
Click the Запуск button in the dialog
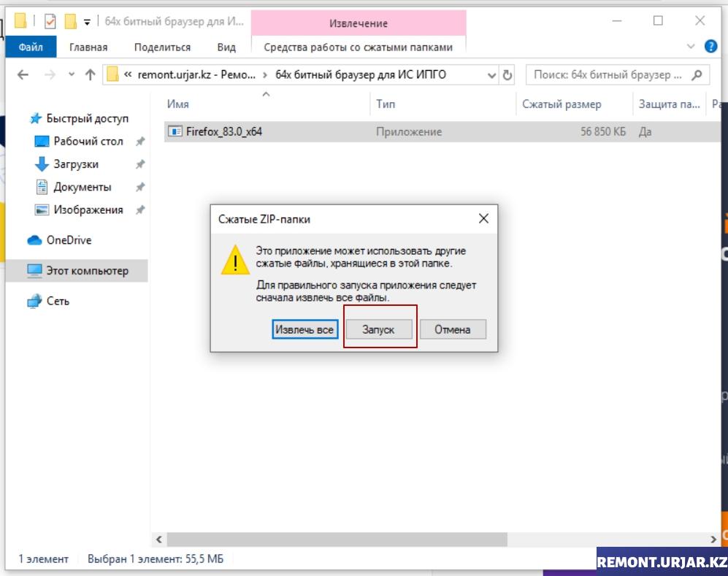pos(379,330)
